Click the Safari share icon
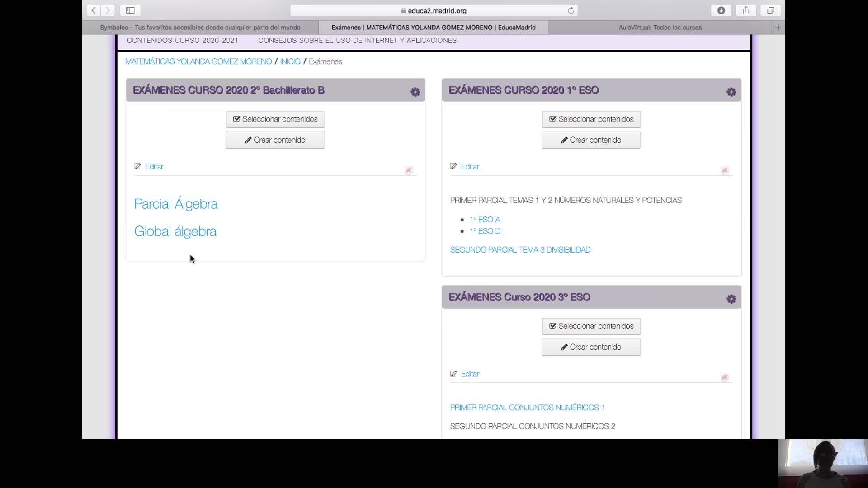This screenshot has width=868, height=488. 746,10
